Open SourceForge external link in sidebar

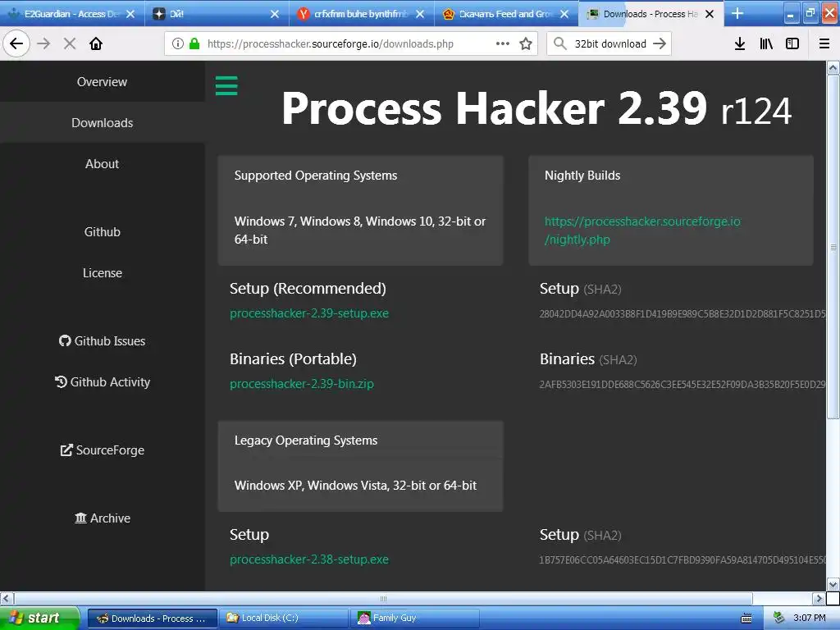(x=102, y=450)
